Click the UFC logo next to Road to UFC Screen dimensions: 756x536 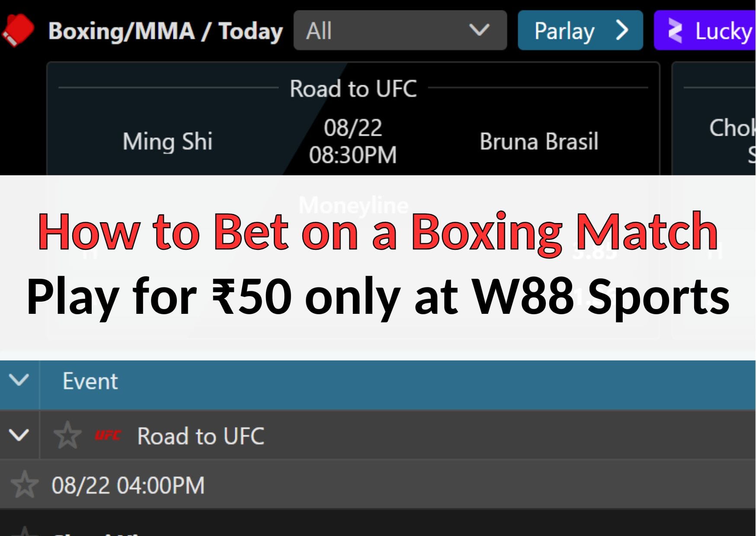click(x=107, y=436)
